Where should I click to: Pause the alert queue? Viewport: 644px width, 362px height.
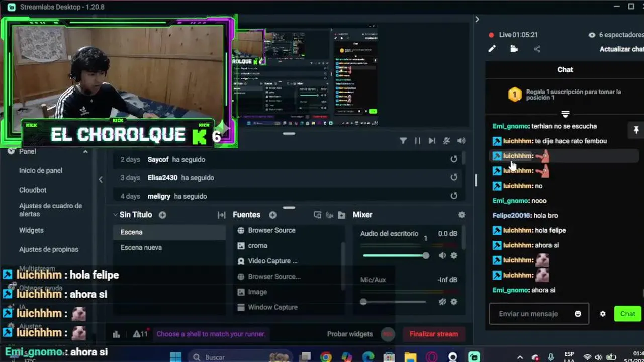click(x=417, y=141)
